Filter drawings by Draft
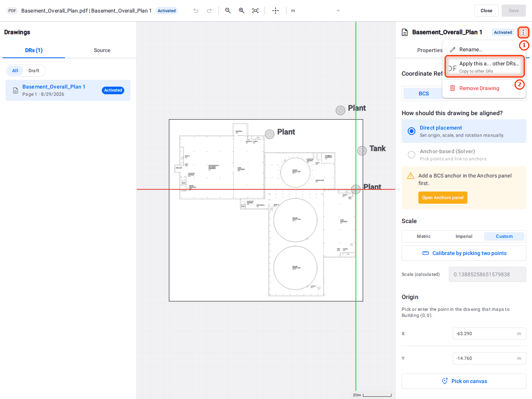Image resolution: width=532 pixels, height=399 pixels. 34,71
